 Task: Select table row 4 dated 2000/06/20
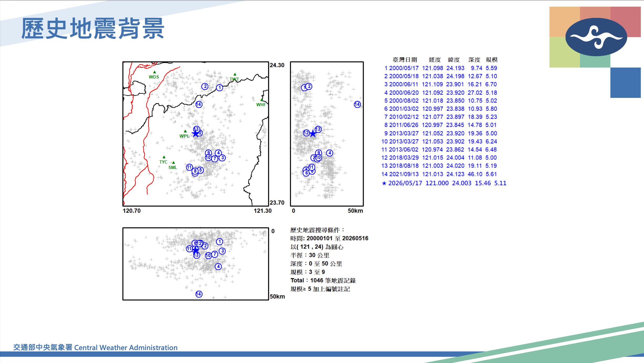click(x=441, y=92)
